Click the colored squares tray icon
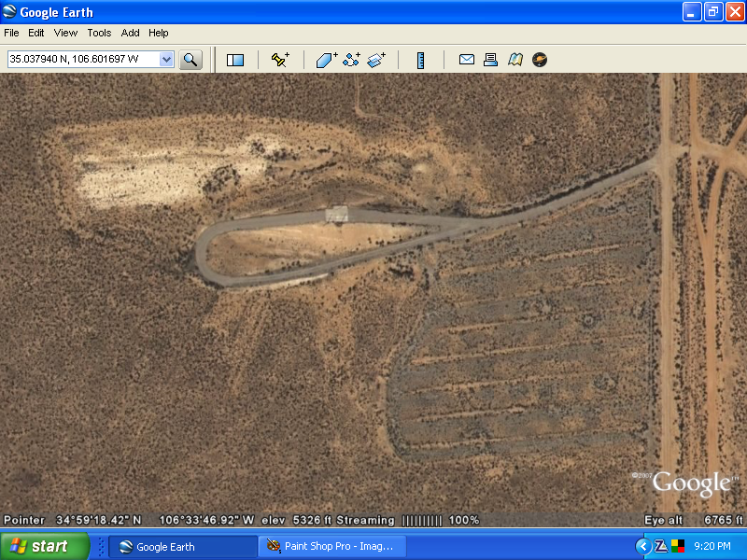 (x=678, y=546)
